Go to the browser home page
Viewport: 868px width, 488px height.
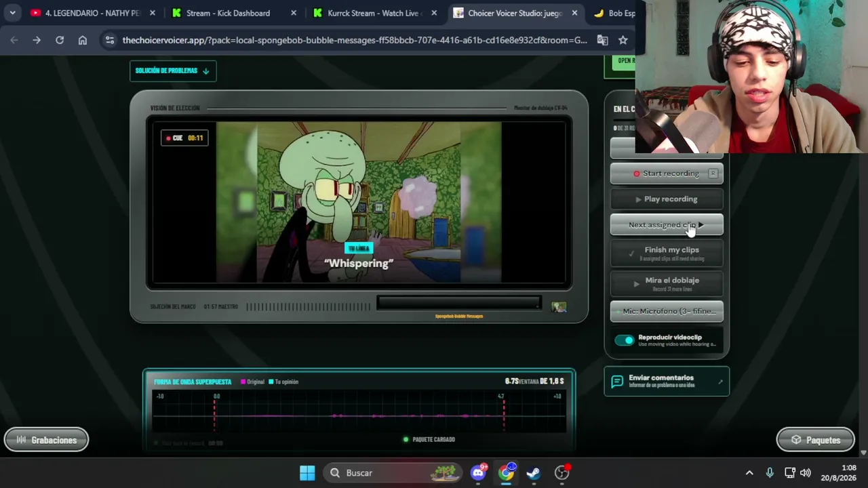(x=83, y=40)
